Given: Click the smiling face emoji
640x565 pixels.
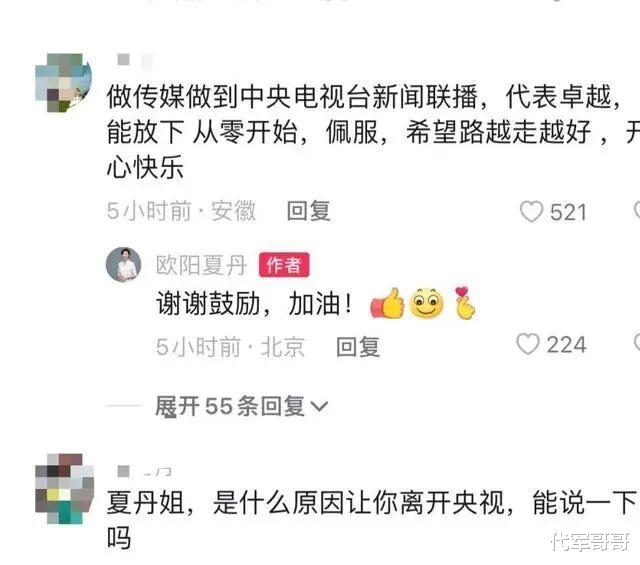Looking at the screenshot, I should [x=426, y=303].
